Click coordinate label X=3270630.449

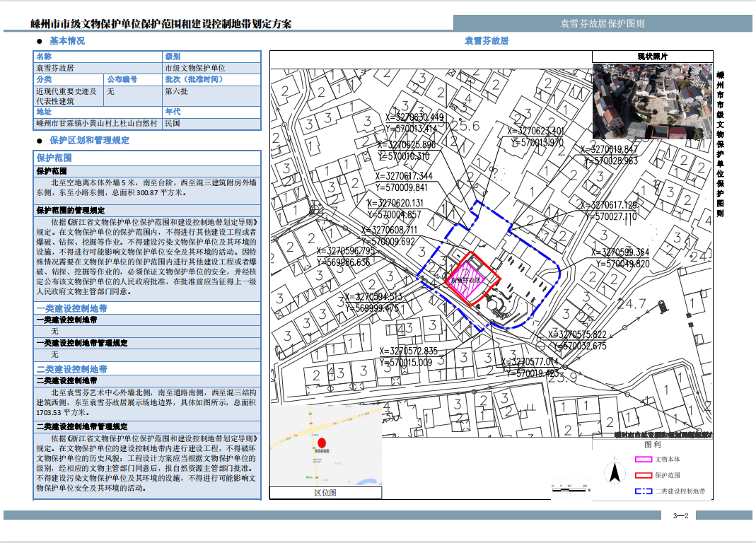414,117
